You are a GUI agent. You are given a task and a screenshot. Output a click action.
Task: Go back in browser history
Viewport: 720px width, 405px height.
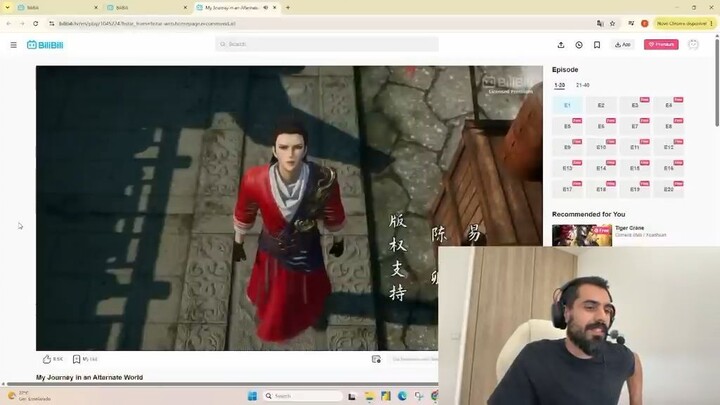click(x=9, y=23)
